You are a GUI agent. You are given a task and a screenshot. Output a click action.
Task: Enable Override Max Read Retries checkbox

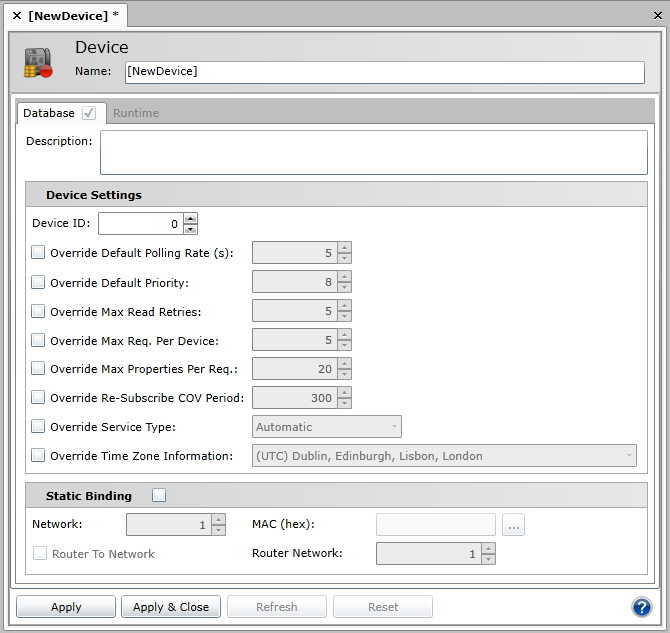39,311
